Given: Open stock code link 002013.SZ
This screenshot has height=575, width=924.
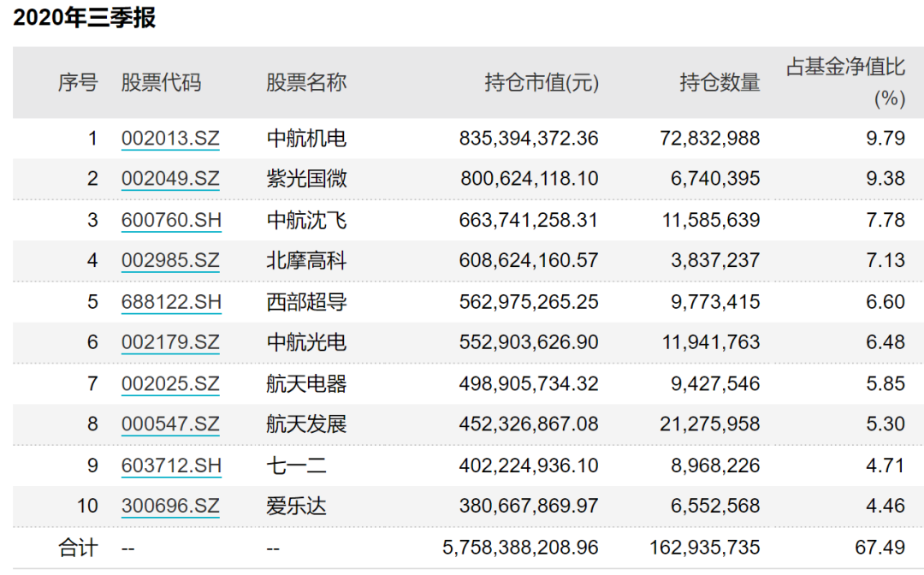Looking at the screenshot, I should 170,139.
